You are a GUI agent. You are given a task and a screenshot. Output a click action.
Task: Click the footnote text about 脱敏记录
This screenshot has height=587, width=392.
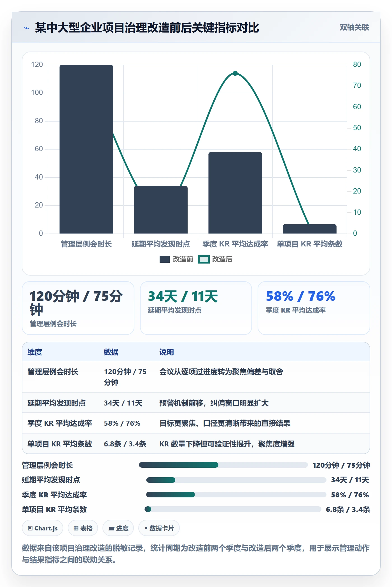(196, 554)
